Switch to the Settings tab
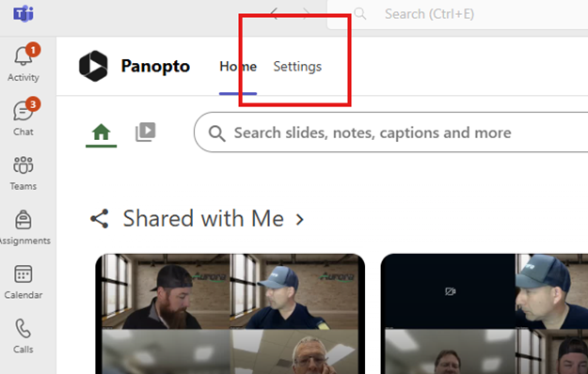The width and height of the screenshot is (588, 374). click(x=297, y=67)
